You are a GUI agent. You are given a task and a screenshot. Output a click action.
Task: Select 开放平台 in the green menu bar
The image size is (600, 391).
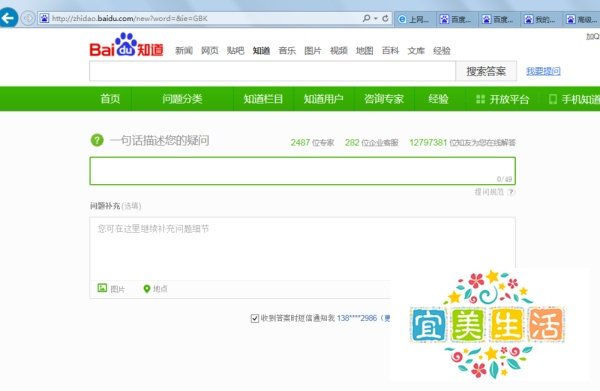click(x=502, y=99)
